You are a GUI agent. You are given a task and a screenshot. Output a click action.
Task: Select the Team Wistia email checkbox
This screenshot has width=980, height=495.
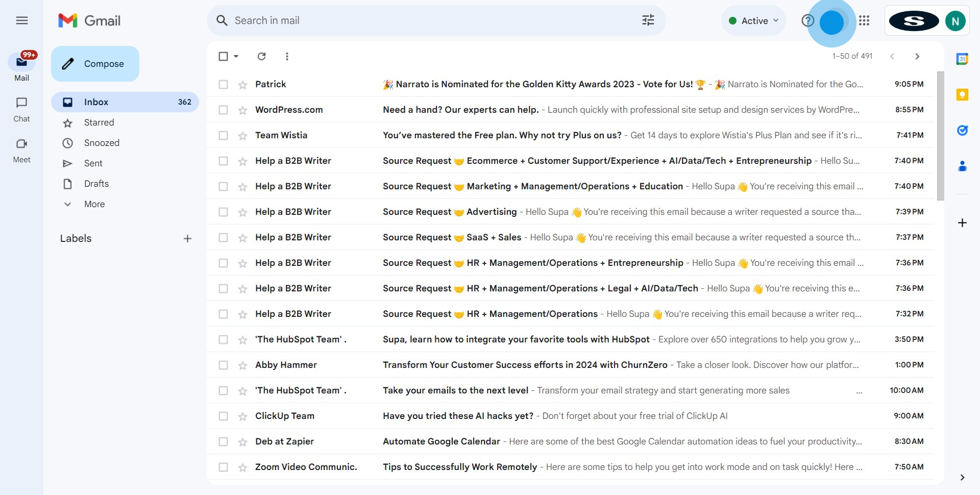click(223, 135)
